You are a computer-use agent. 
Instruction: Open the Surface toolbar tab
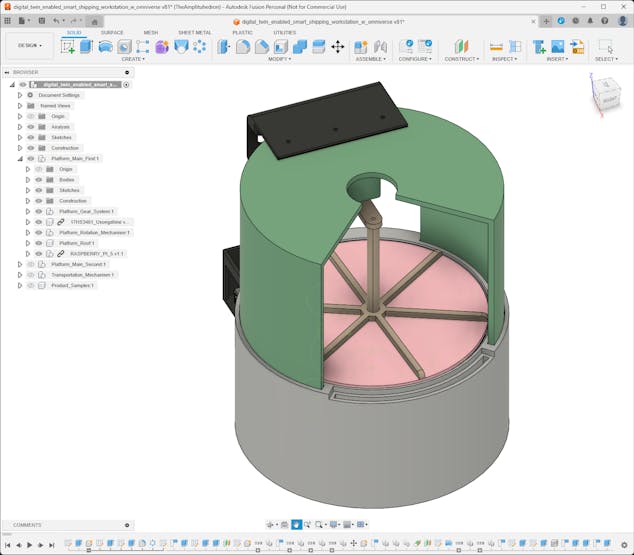click(x=112, y=32)
